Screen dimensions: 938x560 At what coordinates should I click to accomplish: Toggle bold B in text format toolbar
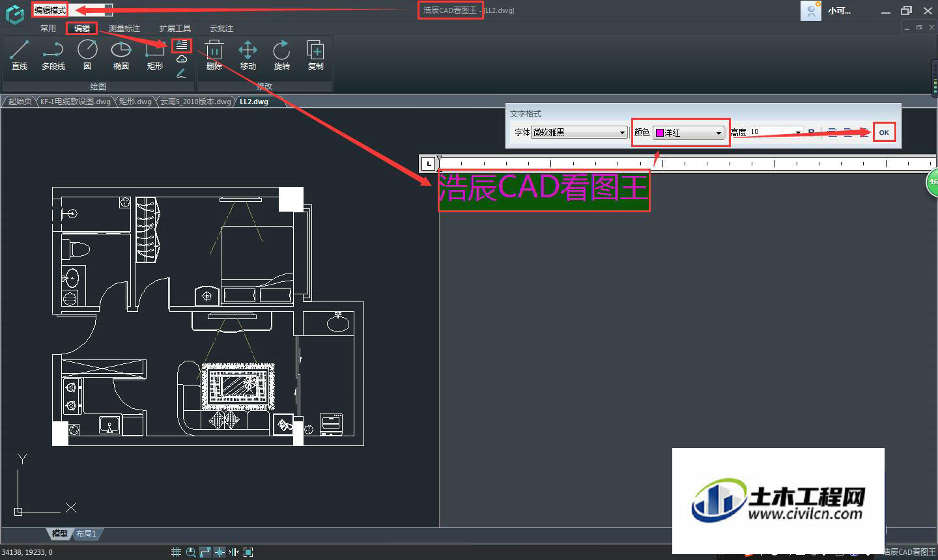pyautogui.click(x=811, y=132)
